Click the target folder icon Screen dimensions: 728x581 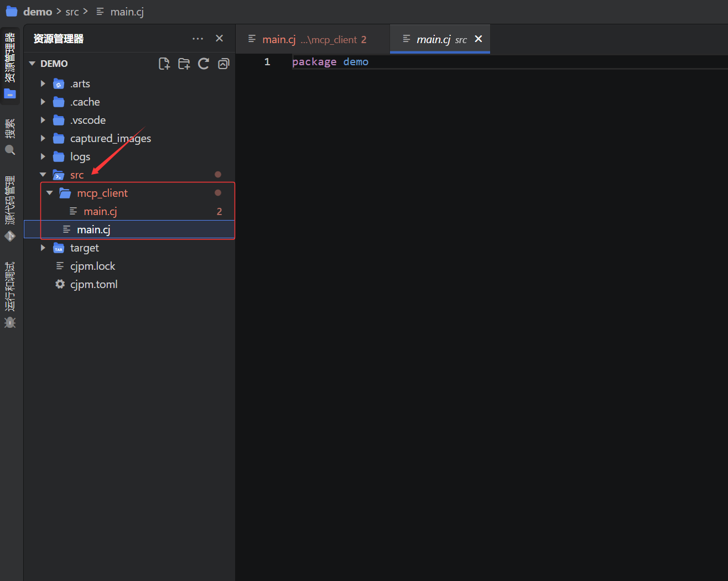(x=59, y=248)
